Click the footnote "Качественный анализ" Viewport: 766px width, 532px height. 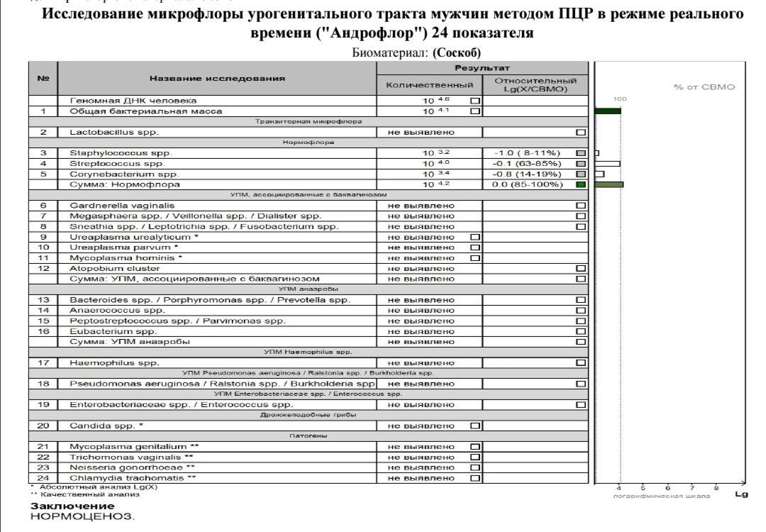click(90, 494)
